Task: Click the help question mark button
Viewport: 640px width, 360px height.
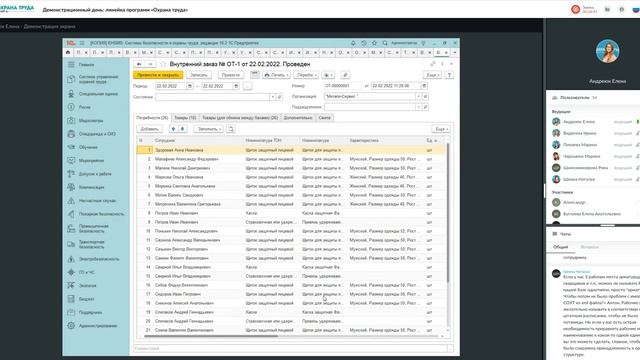Action: [x=449, y=75]
